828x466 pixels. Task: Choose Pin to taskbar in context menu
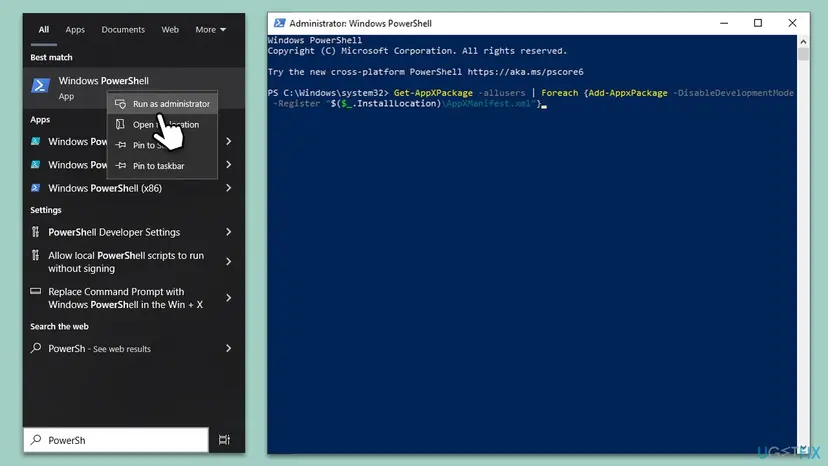pyautogui.click(x=162, y=166)
